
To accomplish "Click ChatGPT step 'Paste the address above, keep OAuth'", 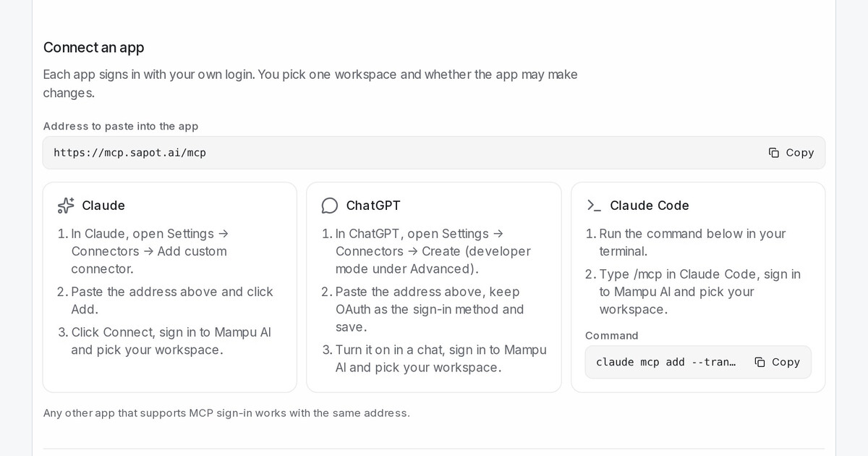I will (x=430, y=309).
